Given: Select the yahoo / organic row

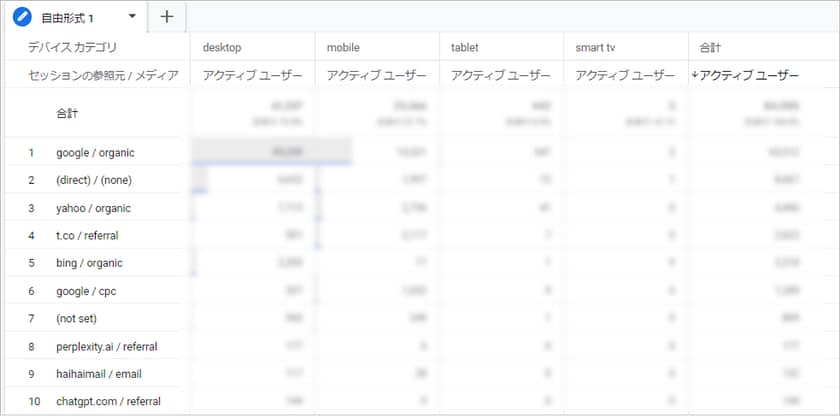Looking at the screenshot, I should tap(94, 208).
